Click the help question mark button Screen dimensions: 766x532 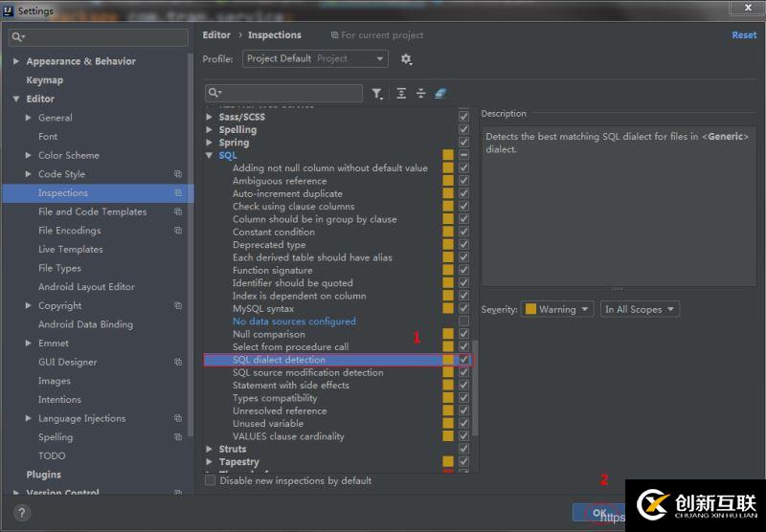tap(22, 513)
